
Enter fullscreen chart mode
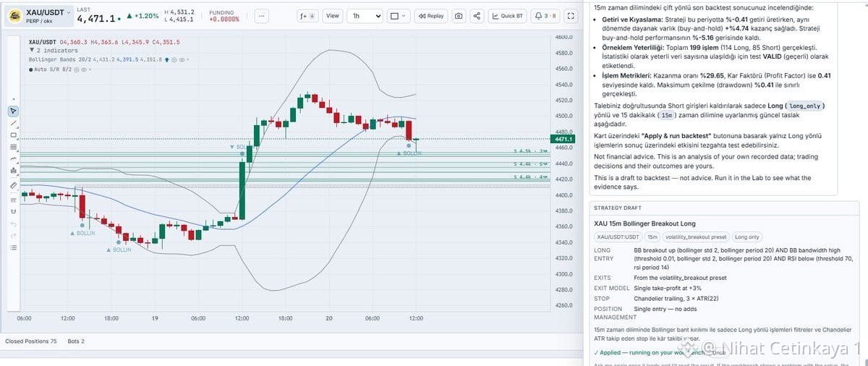click(x=572, y=15)
